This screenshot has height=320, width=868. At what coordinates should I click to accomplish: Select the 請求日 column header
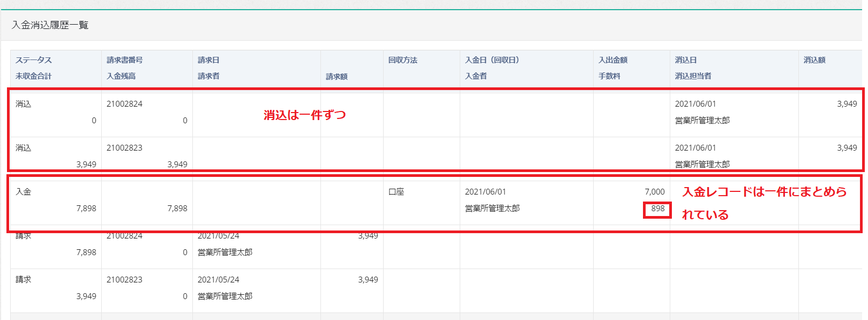point(208,60)
